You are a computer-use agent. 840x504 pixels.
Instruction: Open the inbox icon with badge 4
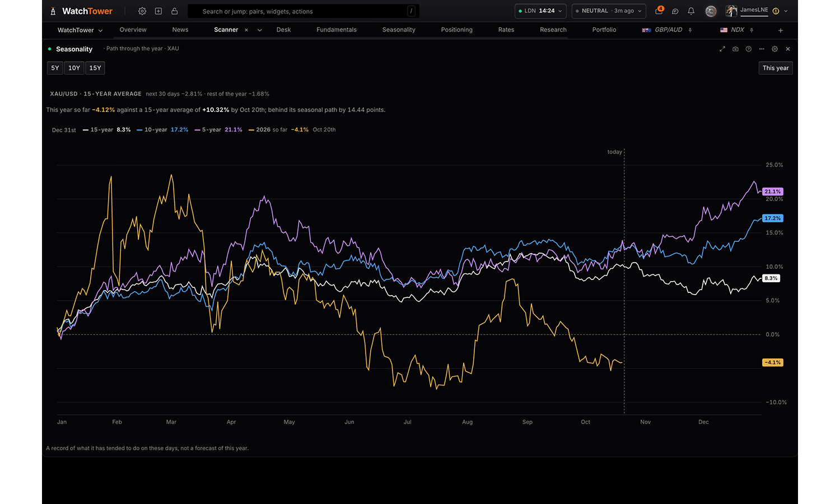659,11
